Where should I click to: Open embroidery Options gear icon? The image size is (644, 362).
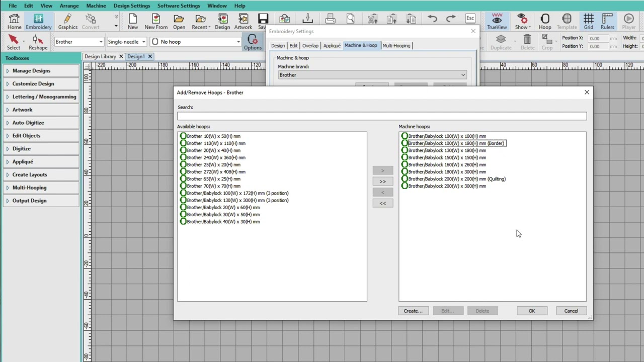click(253, 42)
